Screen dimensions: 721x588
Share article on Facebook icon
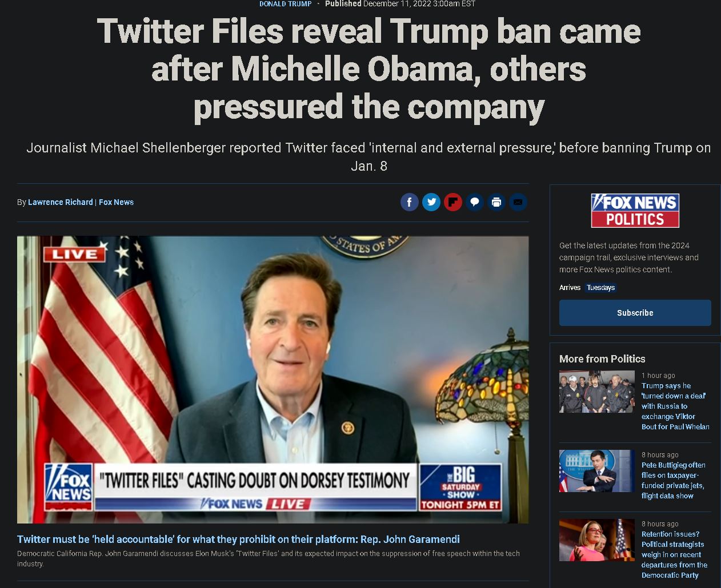[410, 202]
